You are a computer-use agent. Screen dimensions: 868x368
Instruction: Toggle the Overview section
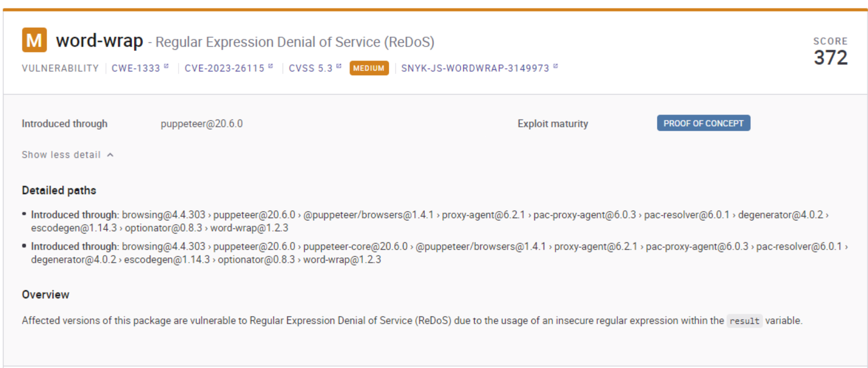pyautogui.click(x=45, y=294)
